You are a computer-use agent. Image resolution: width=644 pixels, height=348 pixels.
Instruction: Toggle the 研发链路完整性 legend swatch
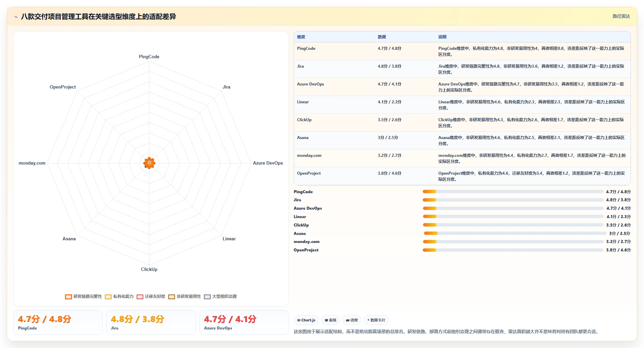coord(68,297)
